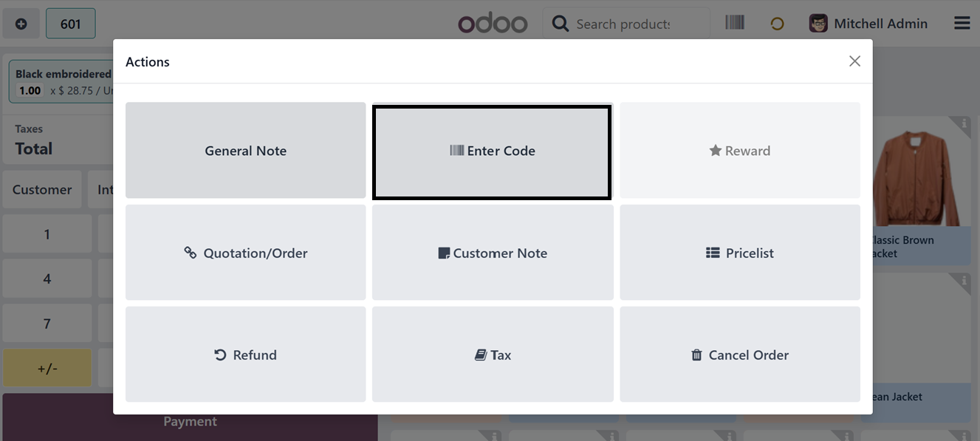
Task: Open the Tax action
Action: [493, 355]
